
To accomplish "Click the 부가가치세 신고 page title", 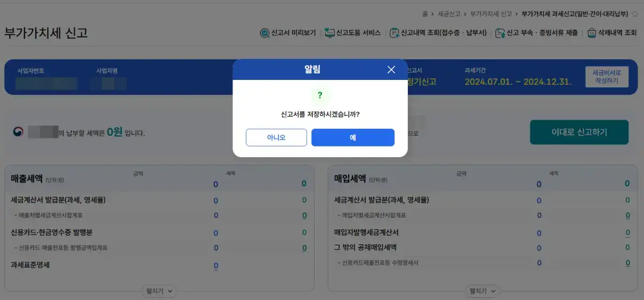I will pos(46,33).
